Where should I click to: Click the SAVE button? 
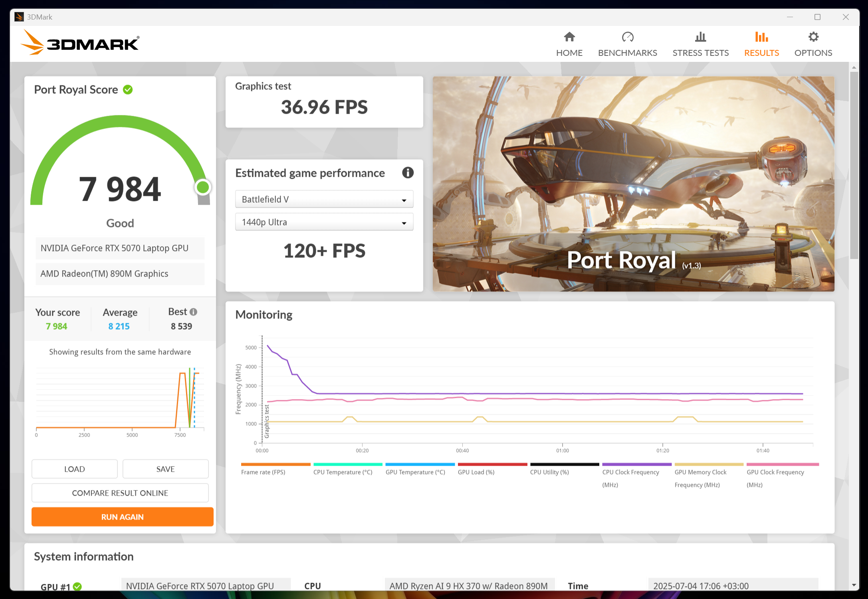[x=166, y=469]
